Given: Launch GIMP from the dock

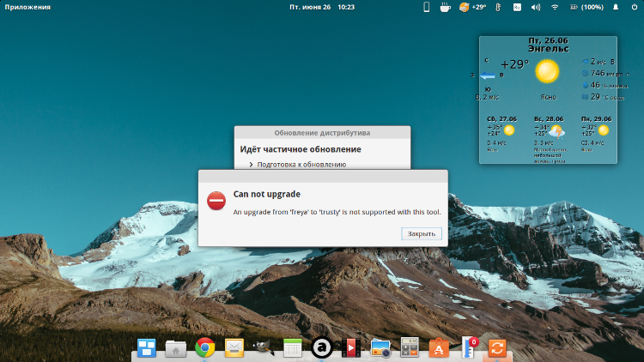Looking at the screenshot, I should (x=264, y=347).
